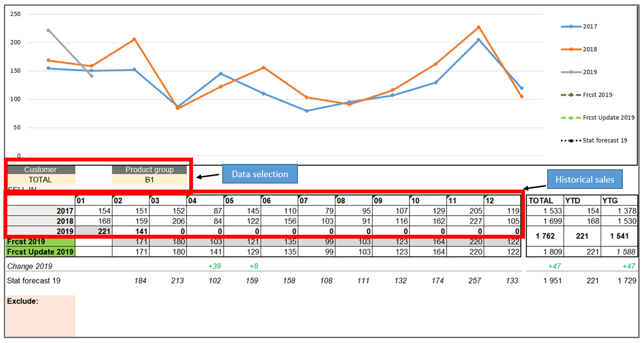Click the Frcst 2019 dashed legend entry
Image resolution: width=644 pixels, height=343 pixels.
pyautogui.click(x=597, y=94)
